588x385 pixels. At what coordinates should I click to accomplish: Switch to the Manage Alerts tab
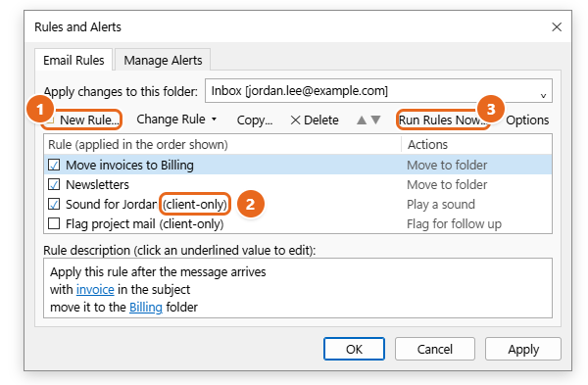pos(163,60)
